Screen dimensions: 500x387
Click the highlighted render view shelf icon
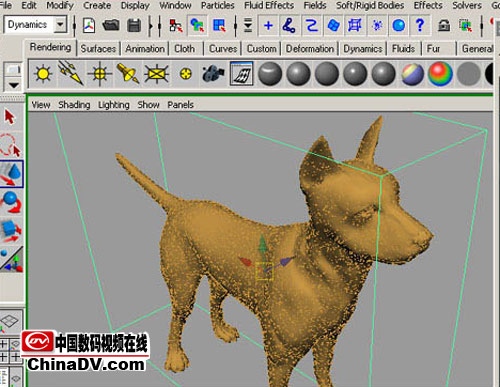[241, 73]
